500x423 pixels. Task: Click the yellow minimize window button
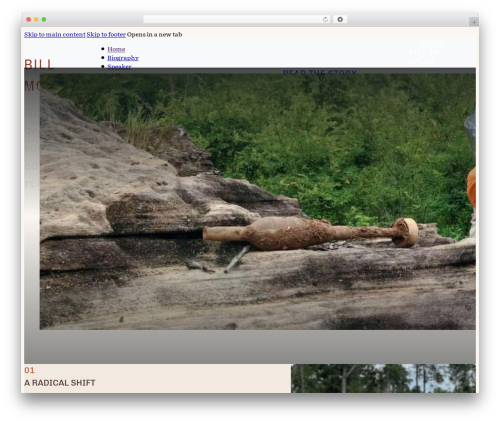click(36, 20)
